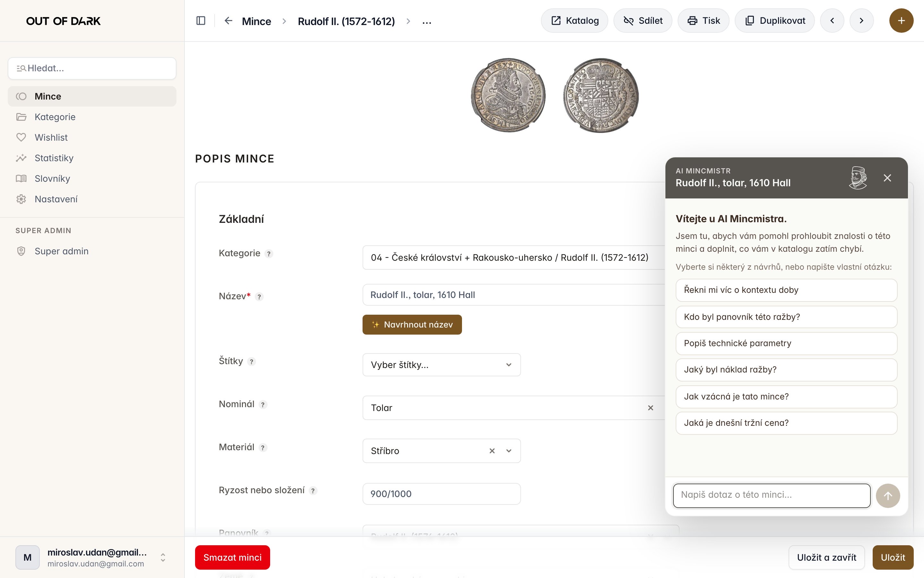Screen dimensions: 924x578
Task: Click the AI Mincmistr portrait avatar
Action: (858, 178)
